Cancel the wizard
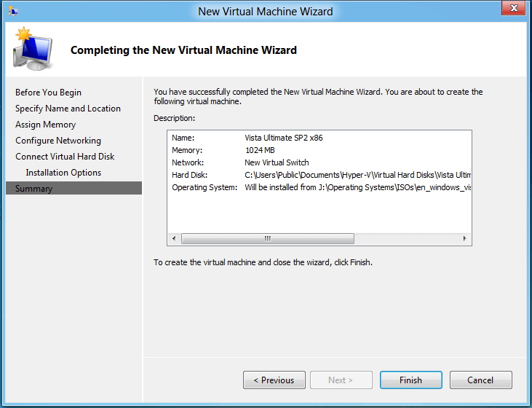Image resolution: width=532 pixels, height=408 pixels. pyautogui.click(x=480, y=380)
